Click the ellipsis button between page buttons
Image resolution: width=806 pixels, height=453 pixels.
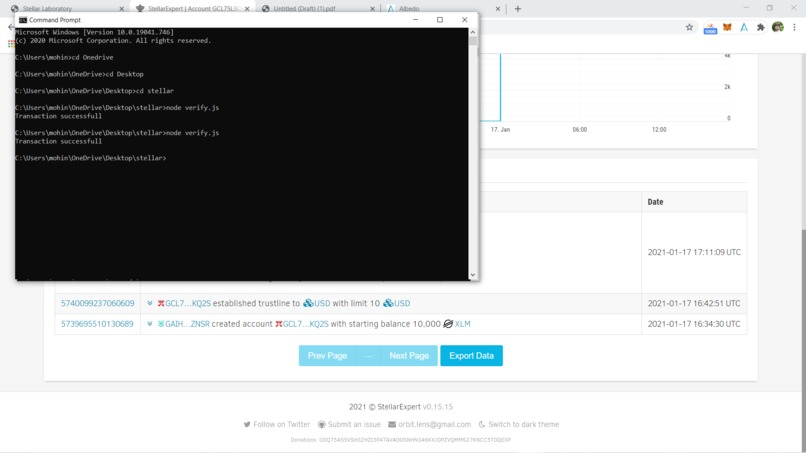pyautogui.click(x=368, y=356)
